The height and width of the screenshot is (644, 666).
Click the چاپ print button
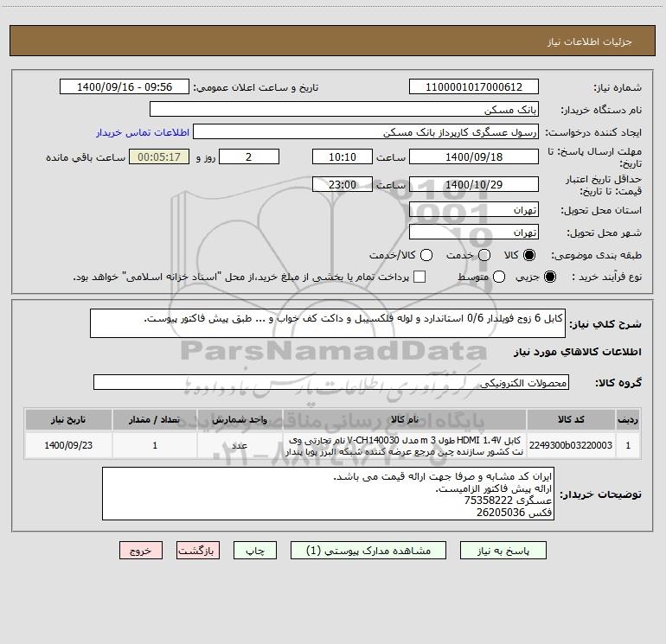255,551
